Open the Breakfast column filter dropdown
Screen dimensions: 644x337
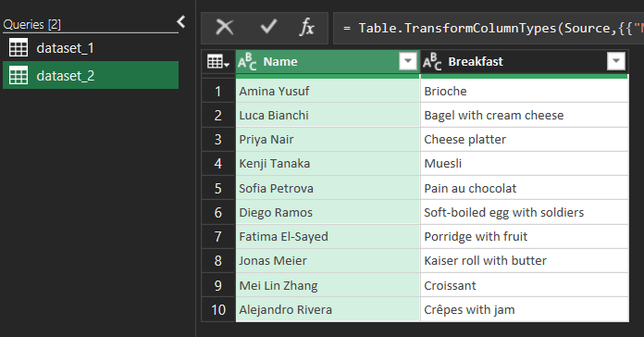click(616, 62)
